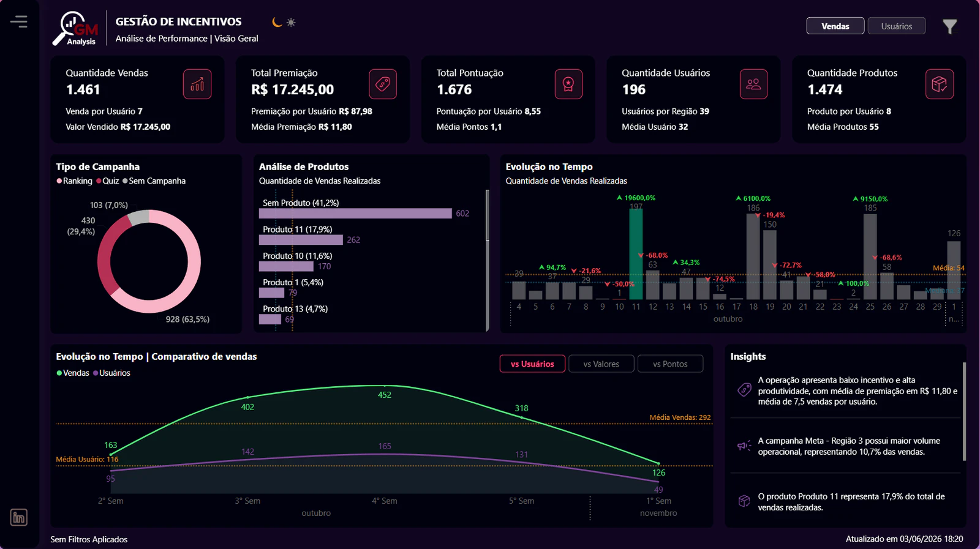Click the Quantidade Vendas value 1.461
This screenshot has height=549, width=980.
tap(83, 89)
